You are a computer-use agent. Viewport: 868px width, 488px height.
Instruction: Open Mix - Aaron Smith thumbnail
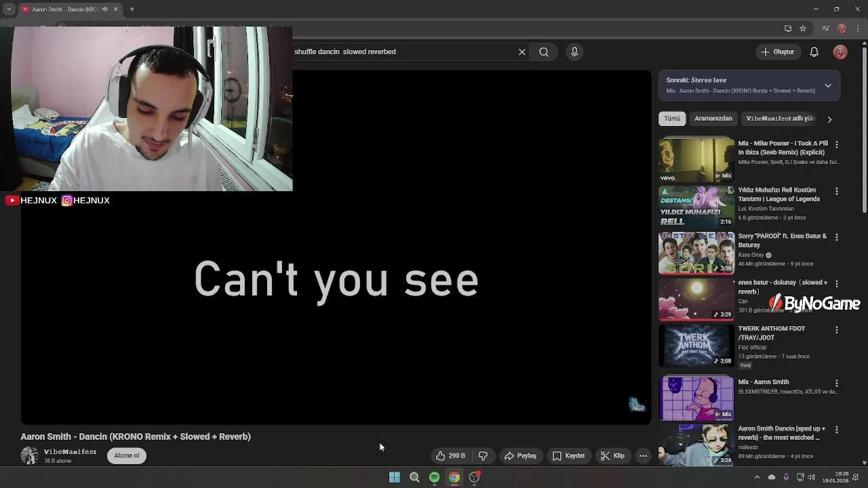pos(696,398)
